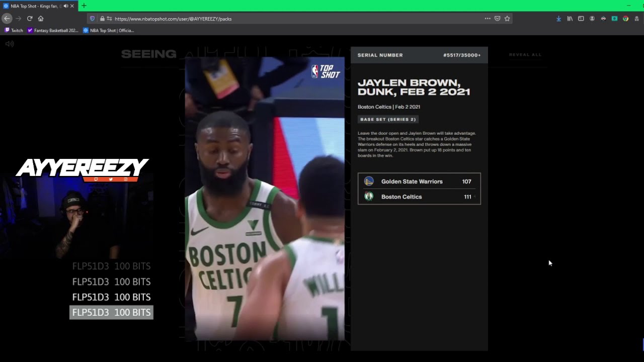Click the Golden State Warriors logo
The image size is (644, 362).
[369, 182]
